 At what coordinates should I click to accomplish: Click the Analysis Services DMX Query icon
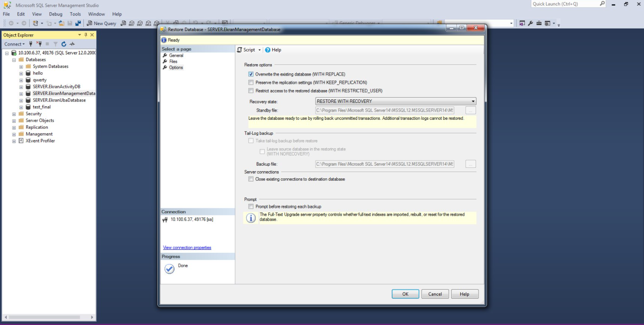140,23
